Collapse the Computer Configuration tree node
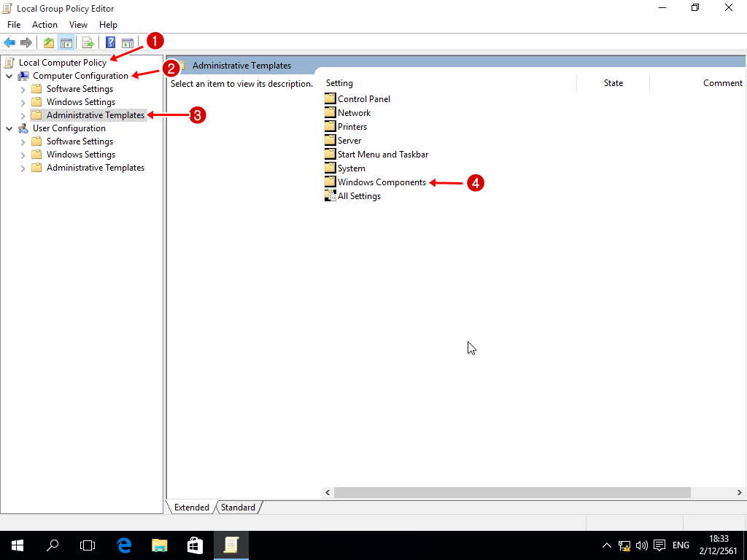747x560 pixels. pyautogui.click(x=9, y=76)
